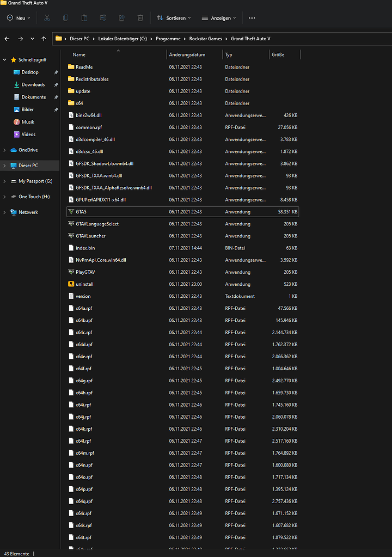Sort by the Größe column header

[x=278, y=54]
